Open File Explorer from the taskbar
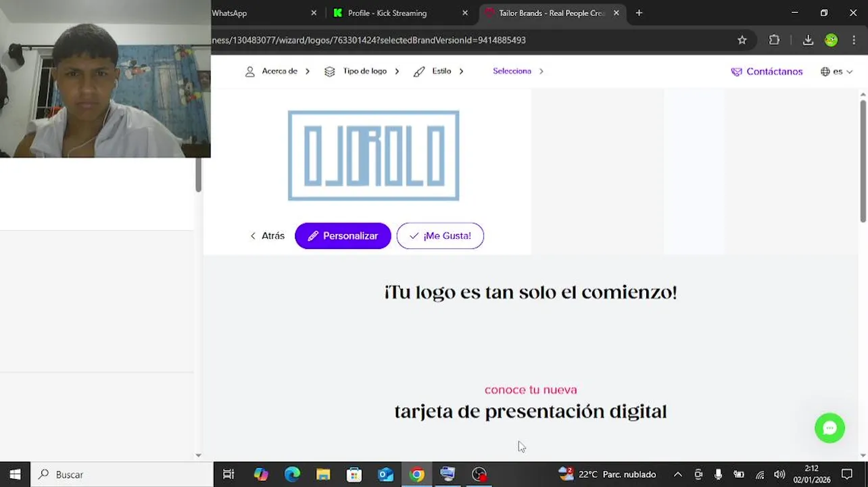Screen dimensions: 868x487 [x=323, y=474]
